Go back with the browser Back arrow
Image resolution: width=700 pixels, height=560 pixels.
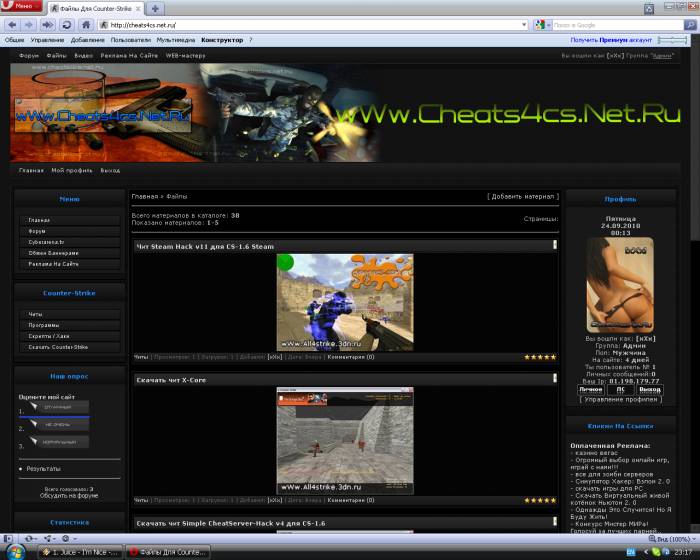click(12, 25)
